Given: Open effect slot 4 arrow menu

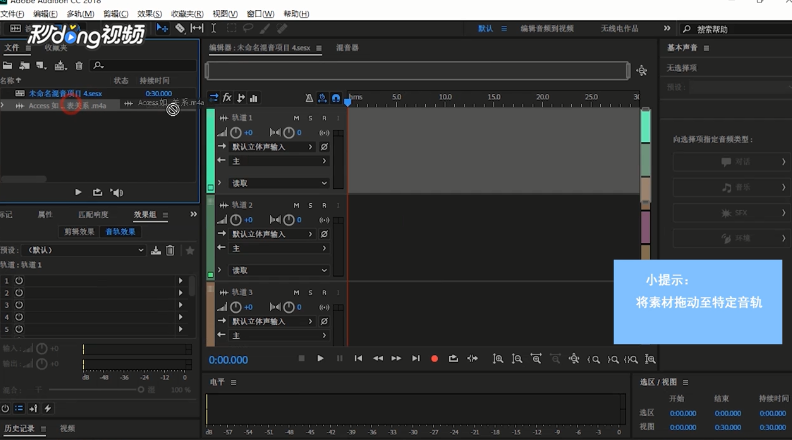Looking at the screenshot, I should point(180,317).
